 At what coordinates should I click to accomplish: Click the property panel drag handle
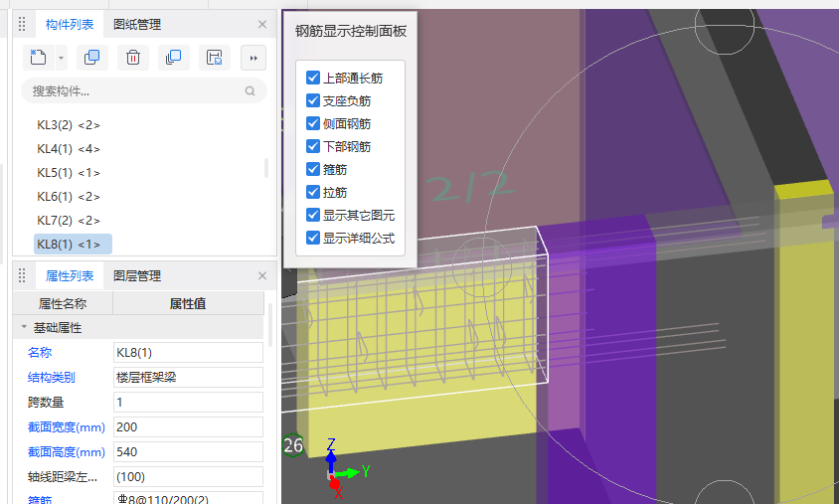point(22,275)
